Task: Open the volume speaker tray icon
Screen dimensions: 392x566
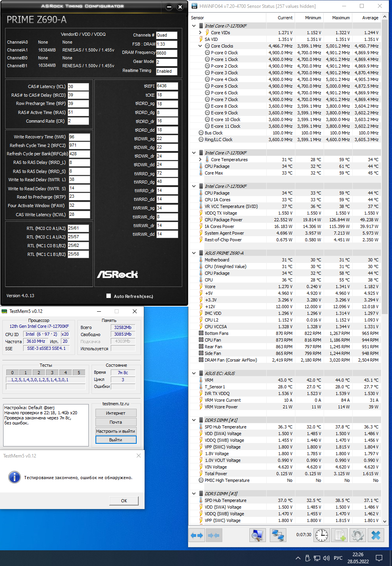Action: pos(326,558)
